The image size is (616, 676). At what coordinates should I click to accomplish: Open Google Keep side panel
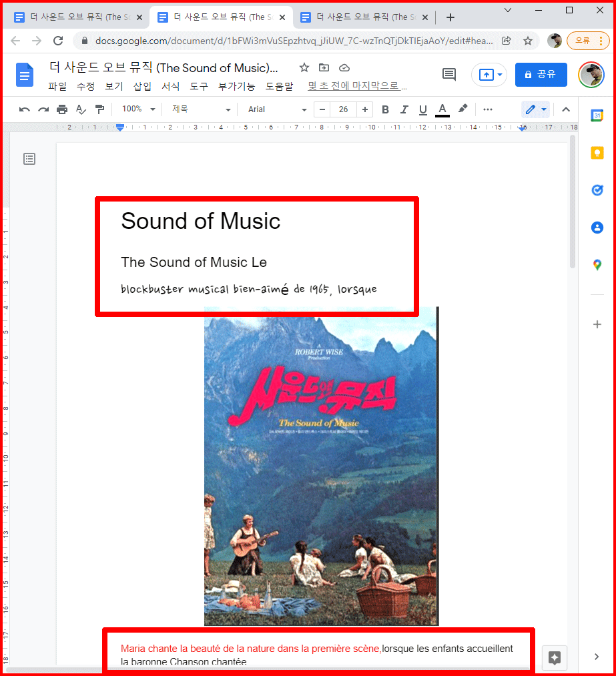coord(597,153)
